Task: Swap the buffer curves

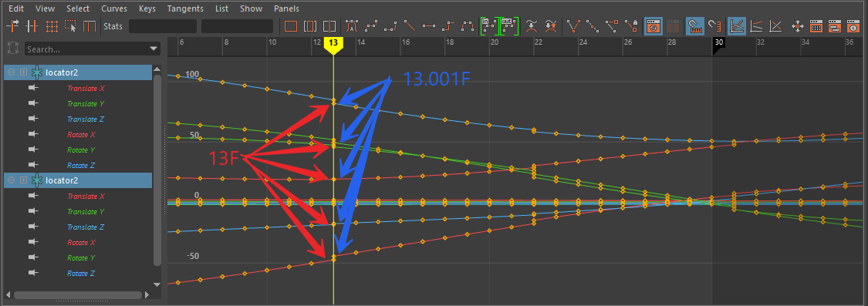Action: pos(551,25)
